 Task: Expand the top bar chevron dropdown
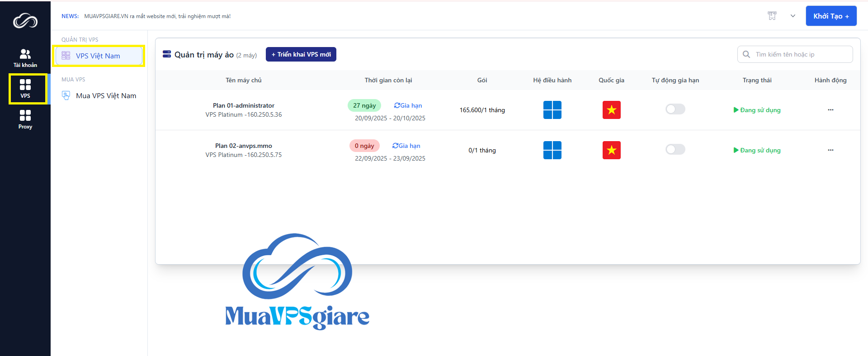tap(793, 16)
